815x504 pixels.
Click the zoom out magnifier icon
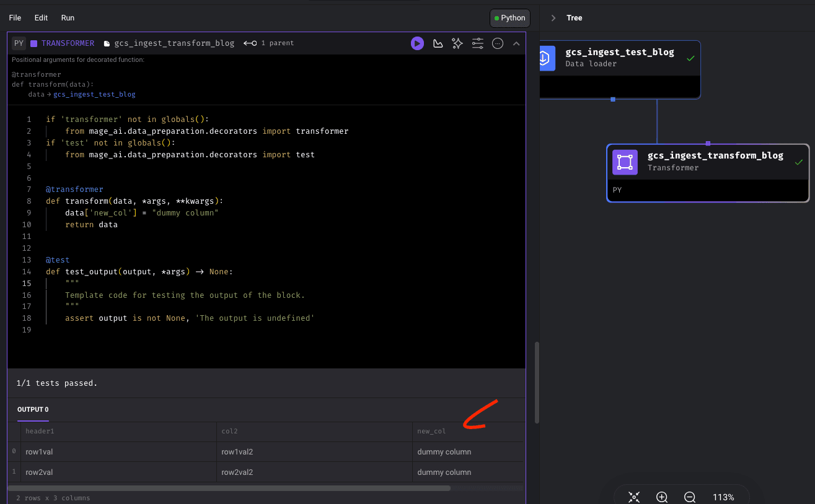pyautogui.click(x=690, y=497)
